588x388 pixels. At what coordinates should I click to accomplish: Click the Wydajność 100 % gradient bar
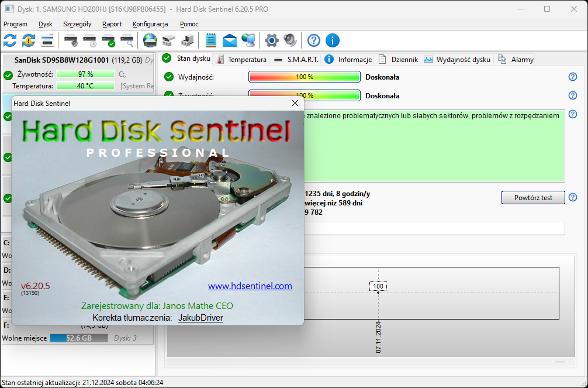[305, 77]
